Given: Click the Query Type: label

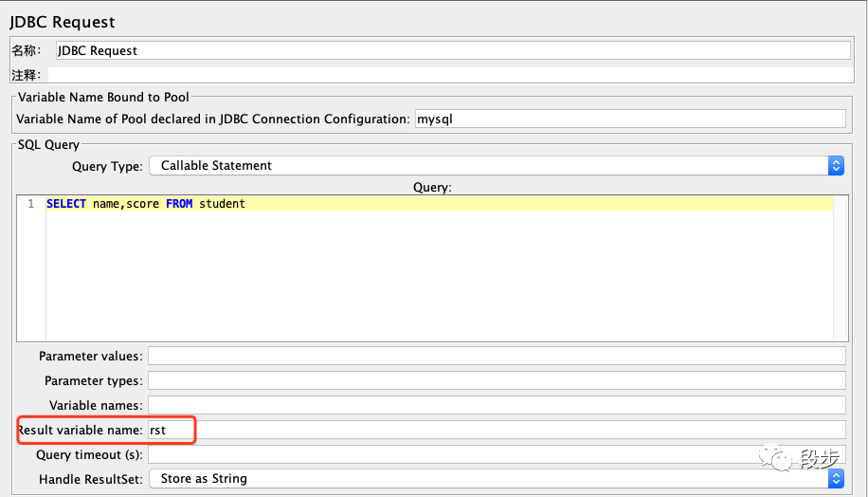Looking at the screenshot, I should pos(107,166).
